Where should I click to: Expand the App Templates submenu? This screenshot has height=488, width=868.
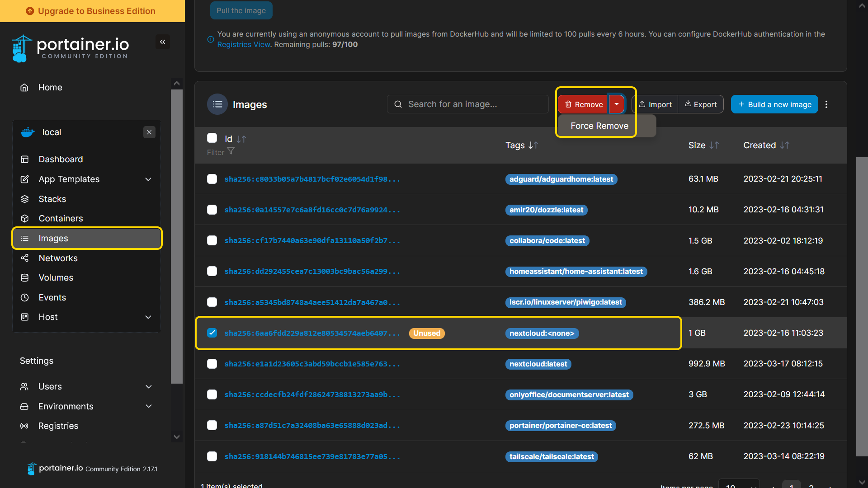(148, 179)
